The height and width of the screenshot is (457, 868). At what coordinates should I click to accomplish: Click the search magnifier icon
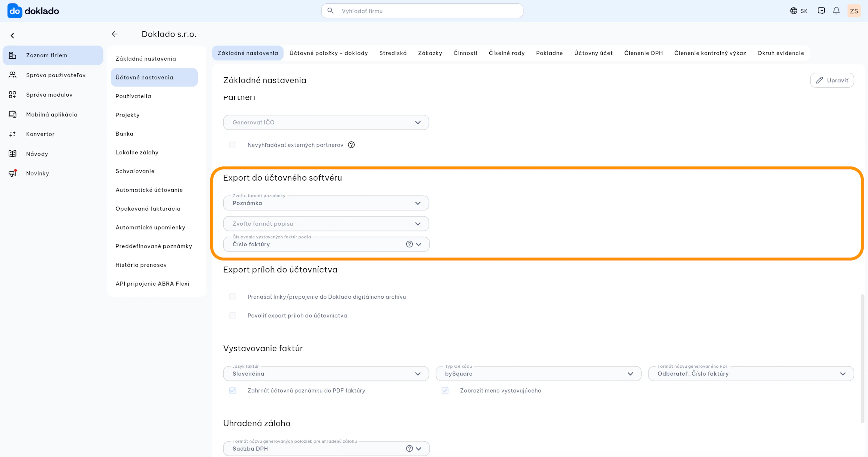coord(330,11)
